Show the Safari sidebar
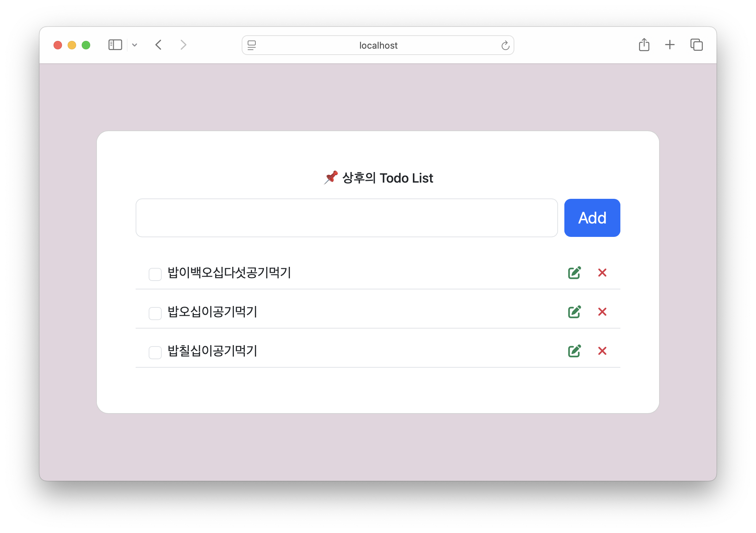Image resolution: width=756 pixels, height=533 pixels. [x=115, y=45]
